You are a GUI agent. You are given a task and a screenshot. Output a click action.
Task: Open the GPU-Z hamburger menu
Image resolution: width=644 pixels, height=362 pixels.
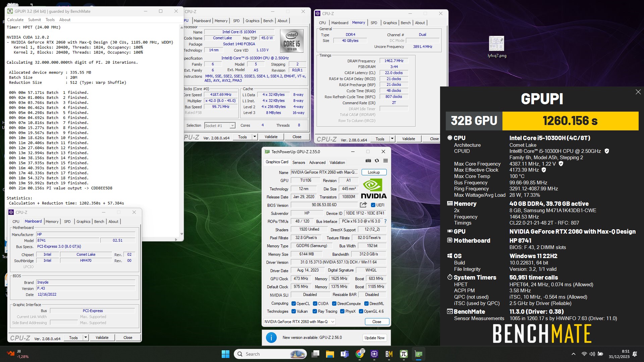tap(385, 161)
